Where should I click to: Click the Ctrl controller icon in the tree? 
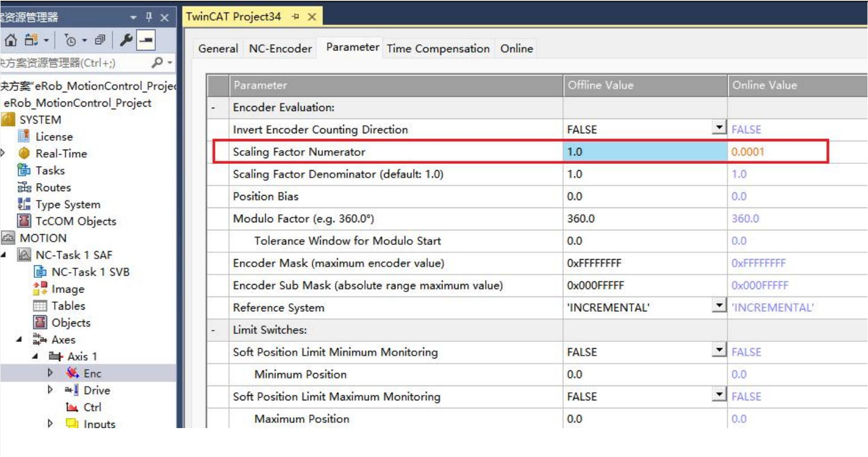[x=72, y=407]
